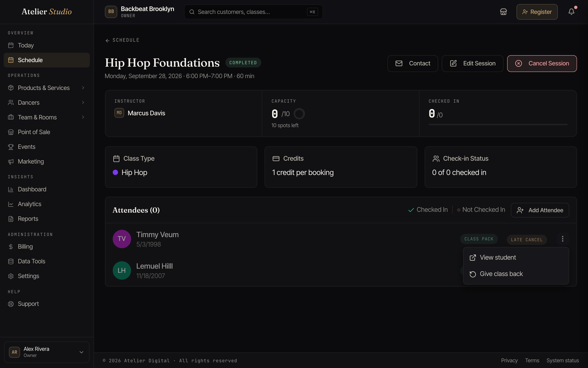Click Cancel Session button
Viewport: 588px width, 368px height.
click(542, 64)
